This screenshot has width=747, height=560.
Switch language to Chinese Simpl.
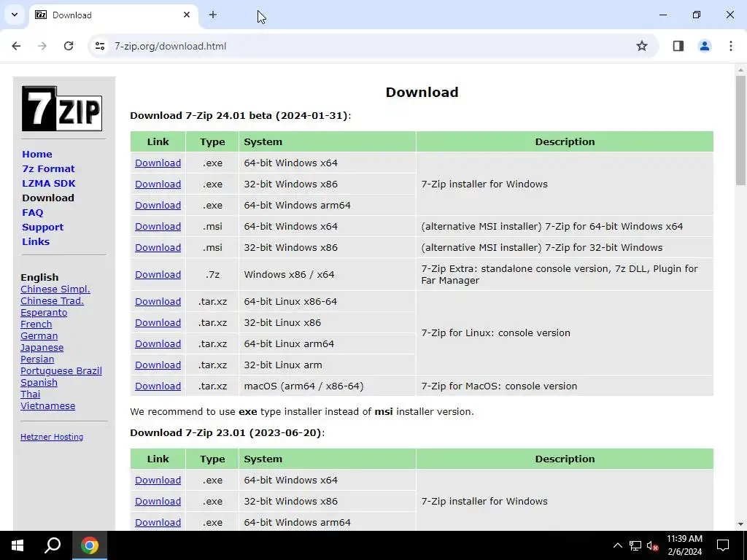point(55,289)
